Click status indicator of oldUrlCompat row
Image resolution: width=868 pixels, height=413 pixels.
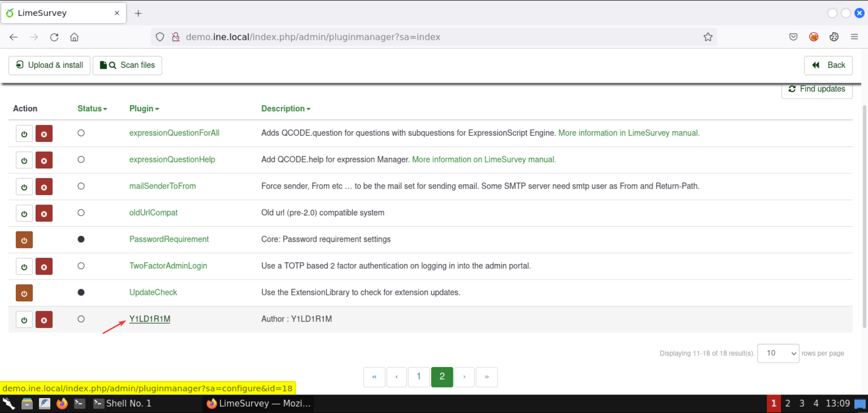pyautogui.click(x=81, y=213)
